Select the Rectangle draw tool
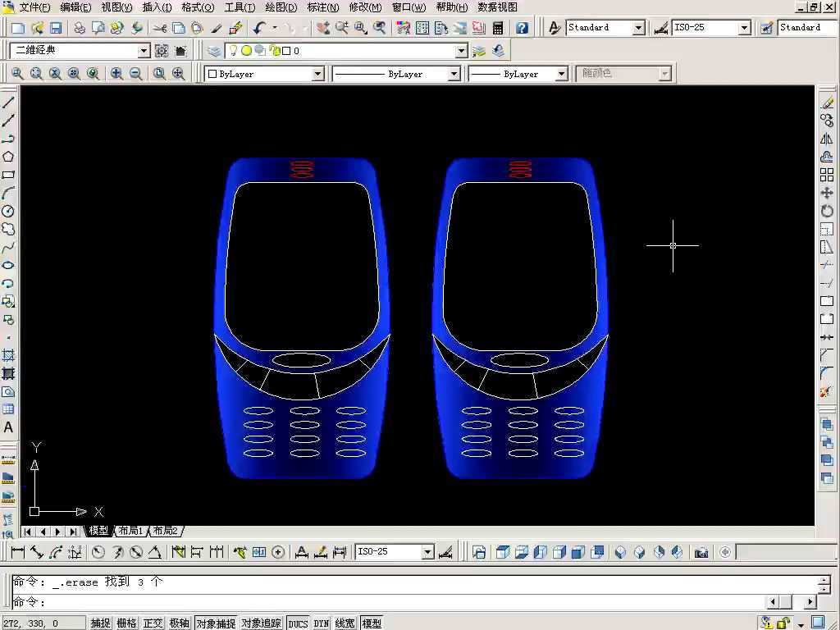The width and height of the screenshot is (840, 630). pos(8,175)
